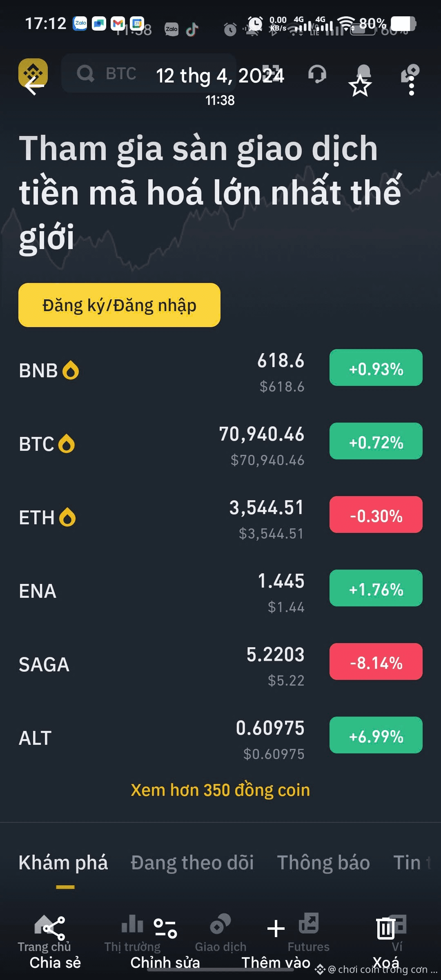
Task: Open Chỉnh sửa edit sliders icon
Action: coord(165,929)
